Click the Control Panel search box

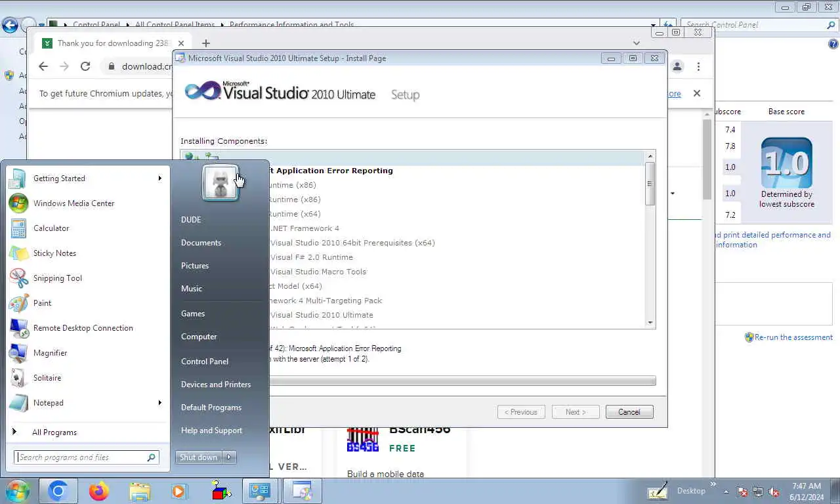pyautogui.click(x=759, y=25)
